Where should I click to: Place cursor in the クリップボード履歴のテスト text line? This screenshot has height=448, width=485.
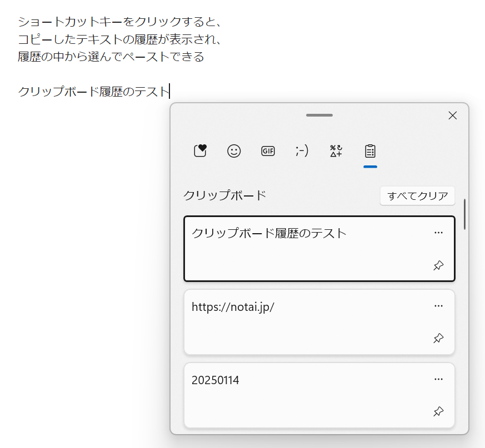[93, 92]
